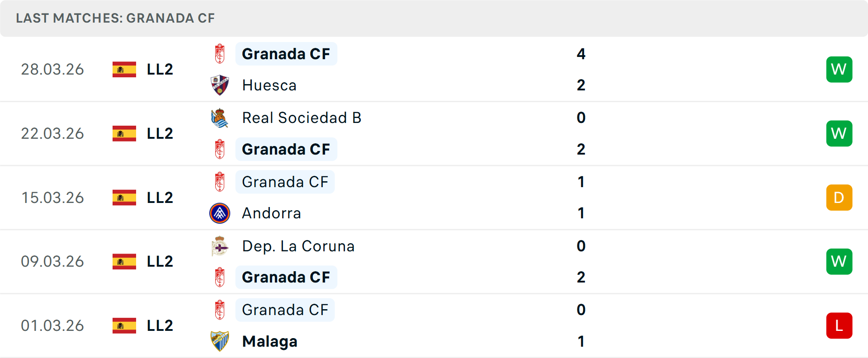The width and height of the screenshot is (868, 358).
Task: Click LL2 league label on 15.03.26 row
Action: pyautogui.click(x=160, y=198)
